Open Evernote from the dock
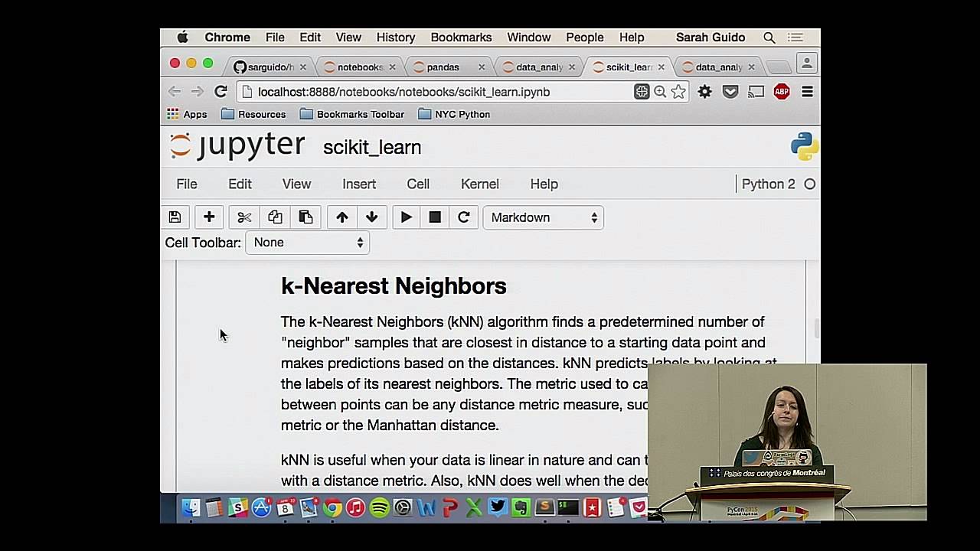Screen dimensions: 980x551 coord(521,507)
